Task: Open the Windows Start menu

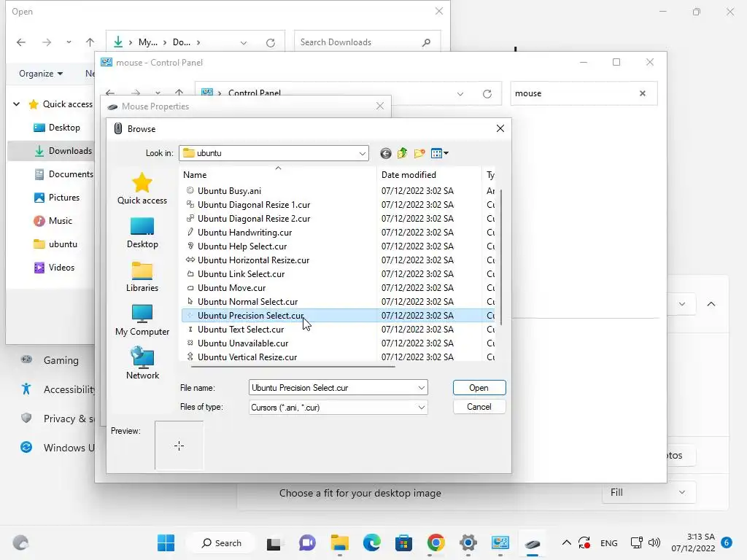Action: pyautogui.click(x=166, y=542)
